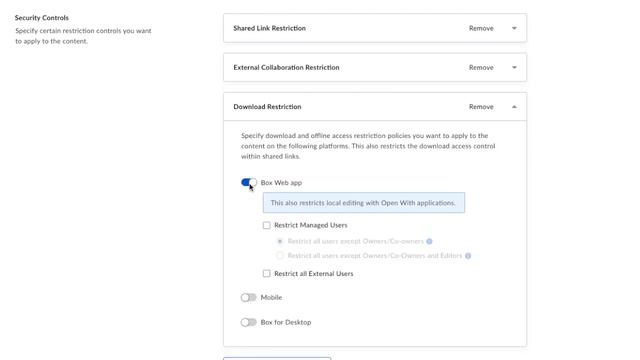Check the Restrict Managed Users checkbox
The height and width of the screenshot is (360, 640).
click(267, 225)
